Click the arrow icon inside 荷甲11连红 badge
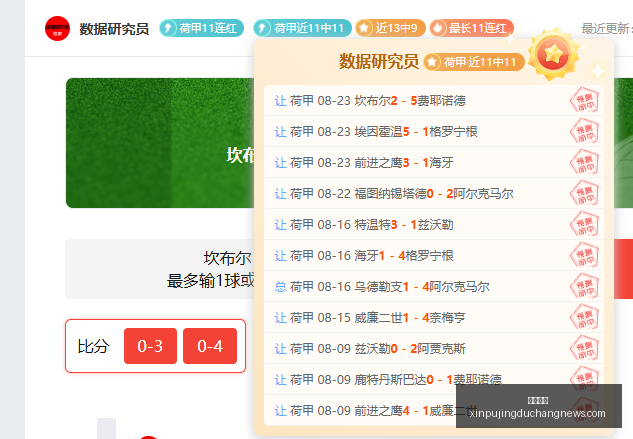Image resolution: width=633 pixels, height=439 pixels. (169, 28)
